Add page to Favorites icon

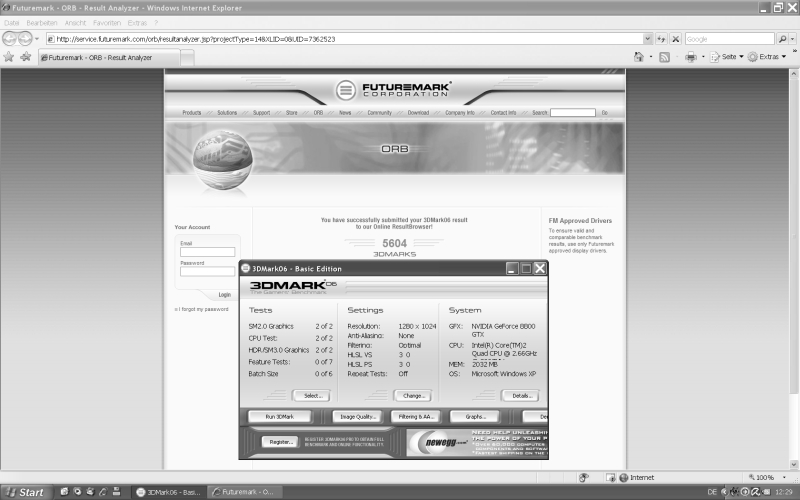click(x=26, y=57)
